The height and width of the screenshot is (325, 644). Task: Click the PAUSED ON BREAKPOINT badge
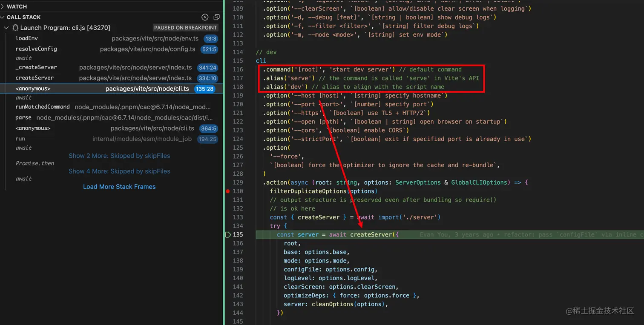(x=185, y=28)
